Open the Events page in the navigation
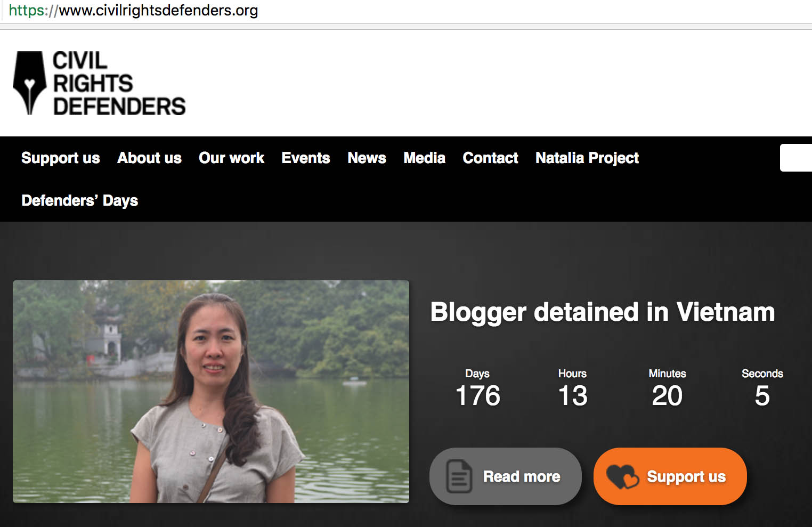 306,158
